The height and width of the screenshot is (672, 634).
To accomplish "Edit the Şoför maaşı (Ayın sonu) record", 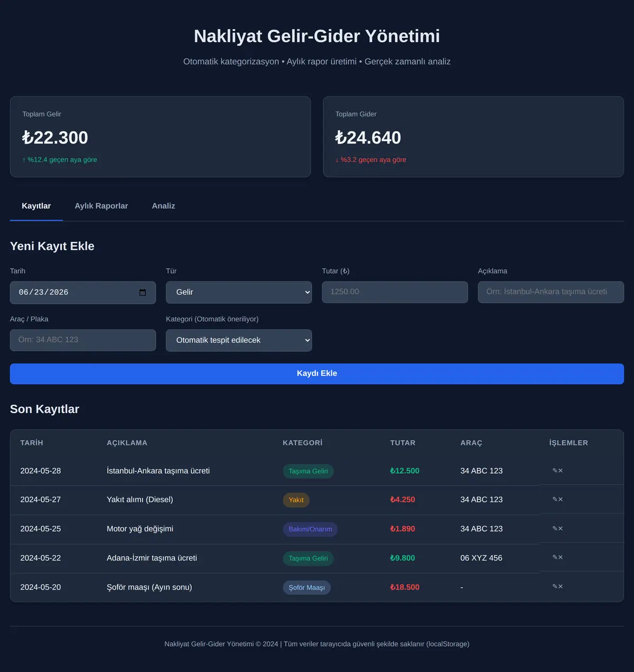I will (x=555, y=586).
